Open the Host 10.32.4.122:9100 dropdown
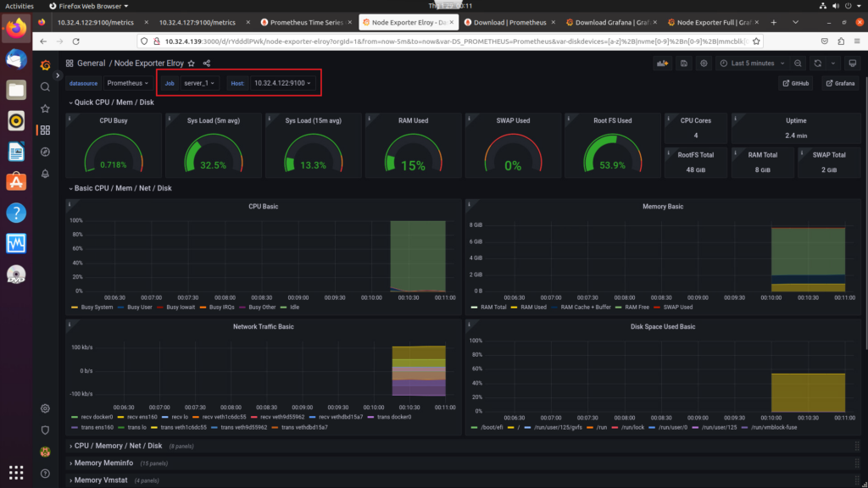Screen dimensions: 868x488 [282, 83]
